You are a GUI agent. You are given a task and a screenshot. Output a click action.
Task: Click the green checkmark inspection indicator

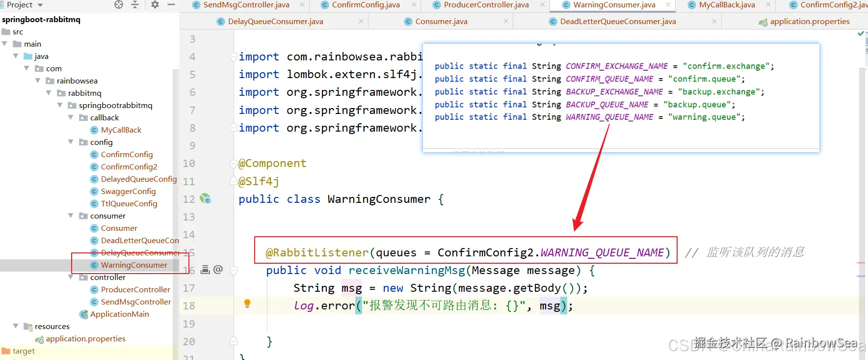(861, 33)
